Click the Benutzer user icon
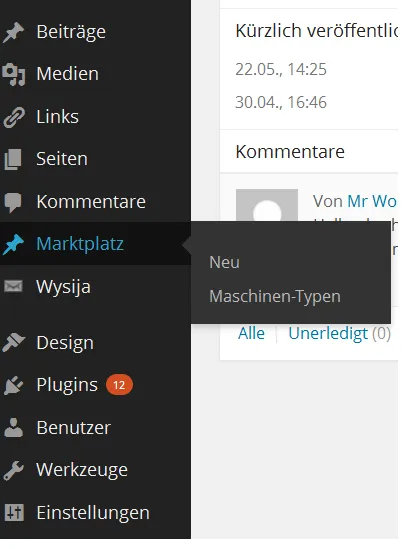407x549 pixels. click(13, 428)
